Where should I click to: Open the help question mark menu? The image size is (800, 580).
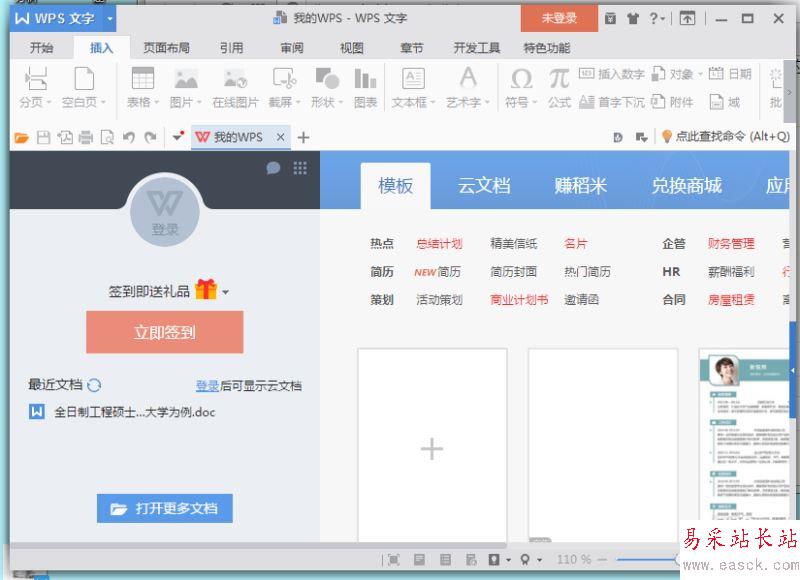(x=657, y=19)
